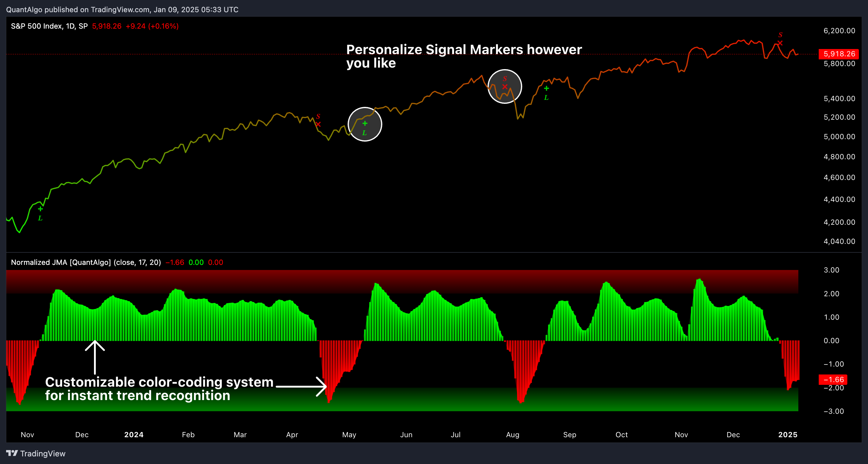Click the Sep label on the time axis

click(570, 435)
